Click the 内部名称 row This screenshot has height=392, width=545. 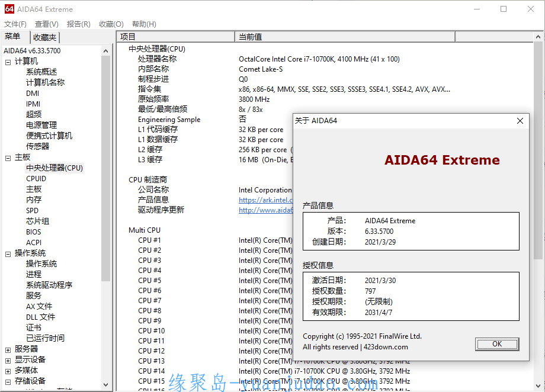[x=325, y=69]
